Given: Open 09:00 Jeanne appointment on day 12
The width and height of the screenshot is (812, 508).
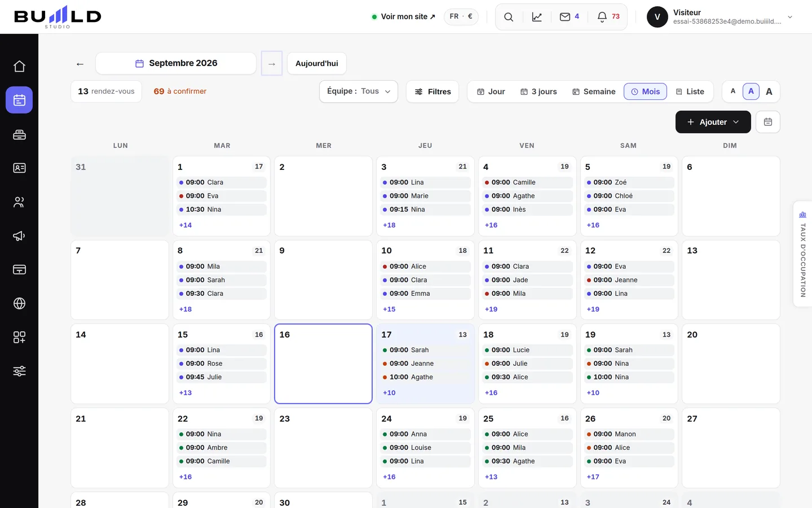Looking at the screenshot, I should tap(629, 280).
